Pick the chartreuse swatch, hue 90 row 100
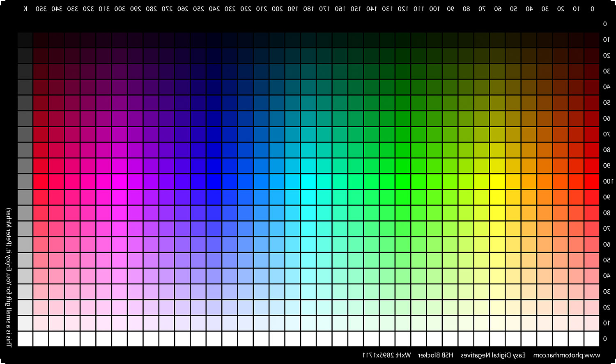 (x=450, y=181)
